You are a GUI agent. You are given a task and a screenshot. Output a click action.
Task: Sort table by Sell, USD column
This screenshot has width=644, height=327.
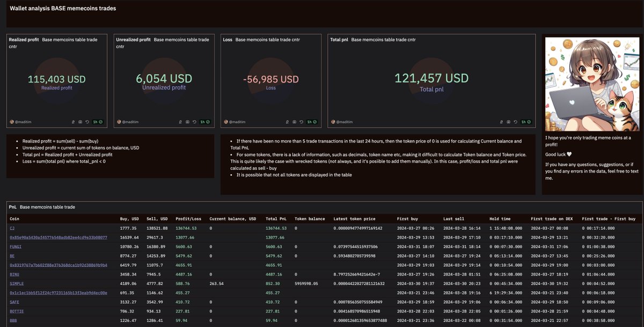[x=157, y=219]
